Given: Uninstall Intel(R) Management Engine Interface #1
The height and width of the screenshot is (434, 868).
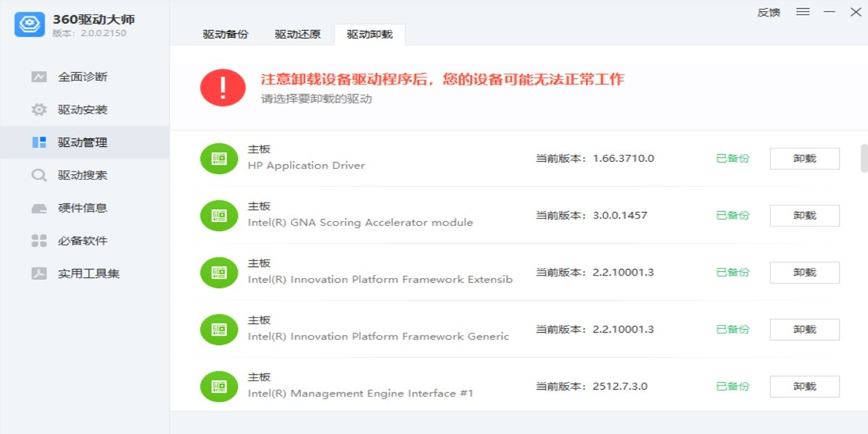Looking at the screenshot, I should 804,386.
